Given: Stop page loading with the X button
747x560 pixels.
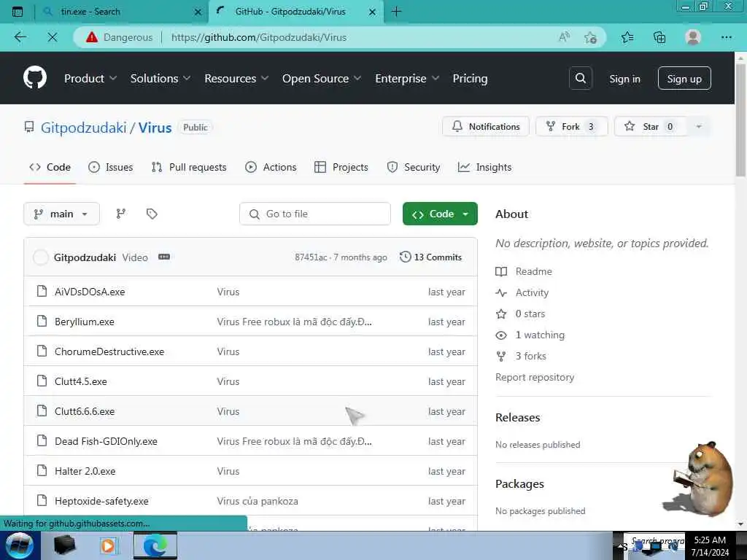Looking at the screenshot, I should point(53,37).
